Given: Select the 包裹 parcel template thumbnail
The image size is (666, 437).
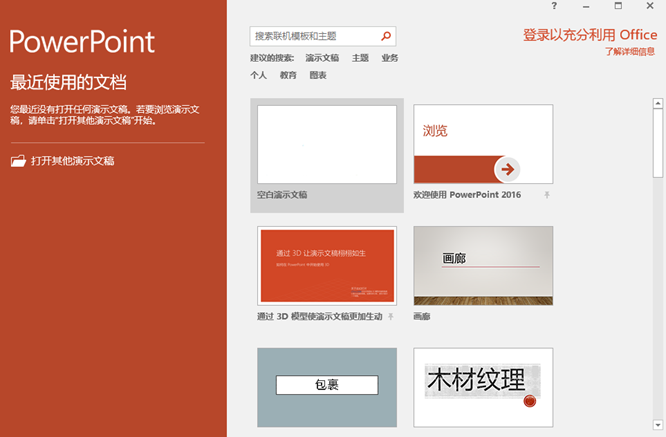Looking at the screenshot, I should [x=327, y=387].
